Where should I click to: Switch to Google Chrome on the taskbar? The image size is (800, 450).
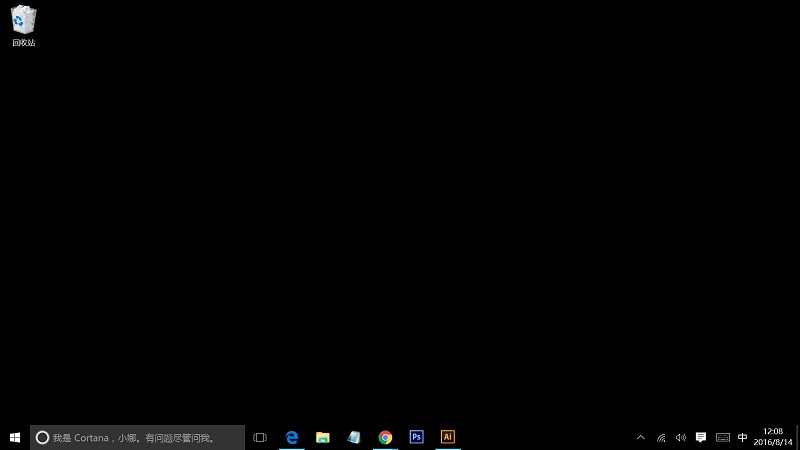click(x=385, y=437)
